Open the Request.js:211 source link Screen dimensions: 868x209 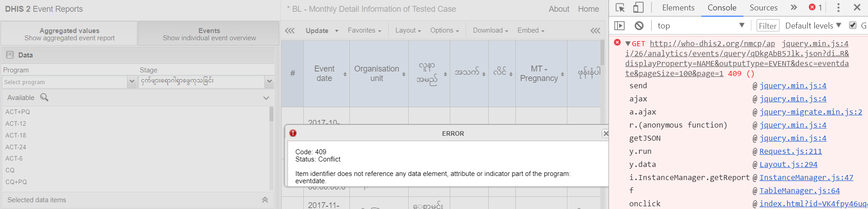click(790, 152)
